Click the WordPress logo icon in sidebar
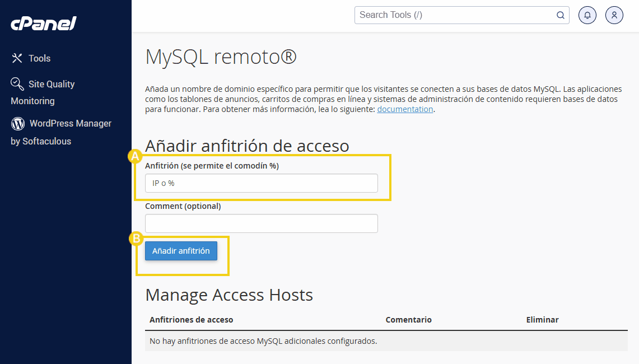The height and width of the screenshot is (364, 639). click(x=18, y=123)
